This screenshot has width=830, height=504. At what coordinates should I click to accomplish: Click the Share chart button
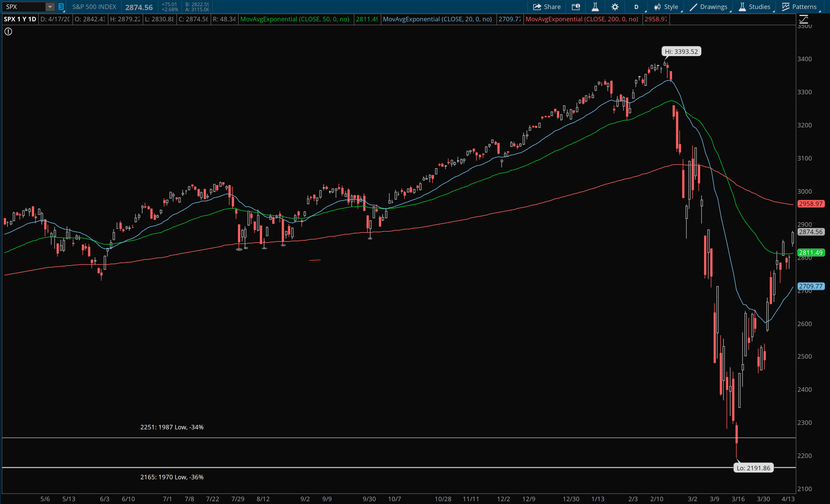coord(547,7)
